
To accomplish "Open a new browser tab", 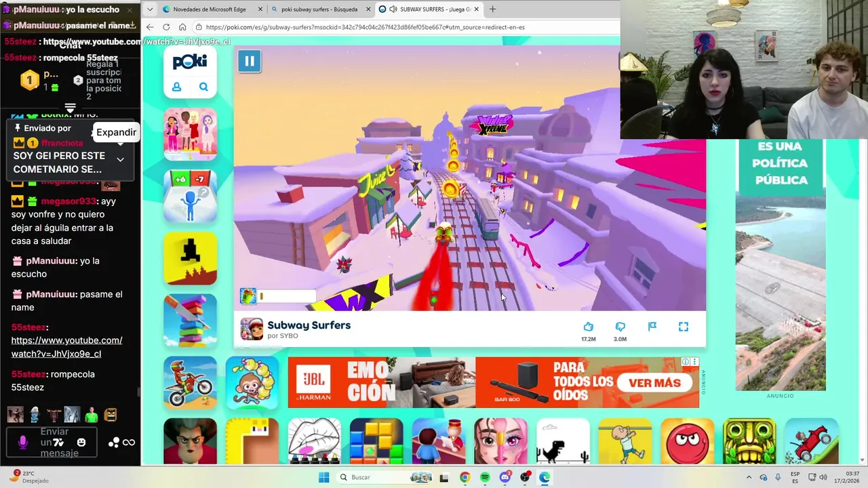I will point(492,9).
